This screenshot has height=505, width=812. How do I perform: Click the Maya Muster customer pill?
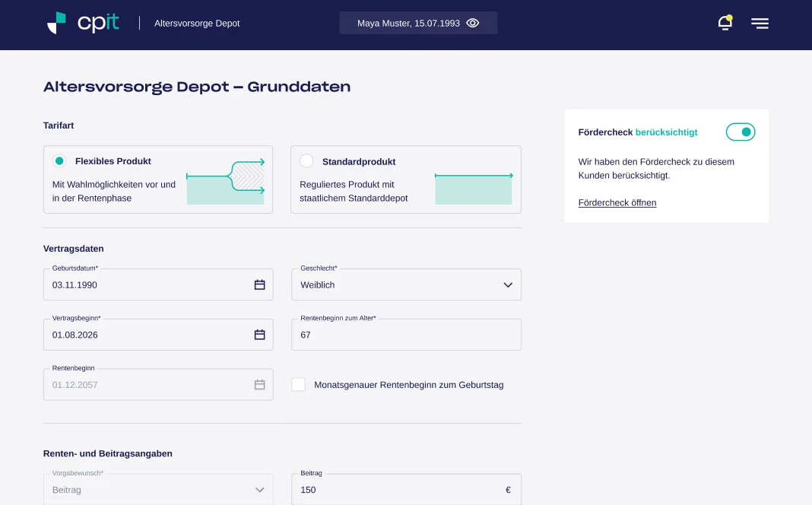[x=418, y=23]
